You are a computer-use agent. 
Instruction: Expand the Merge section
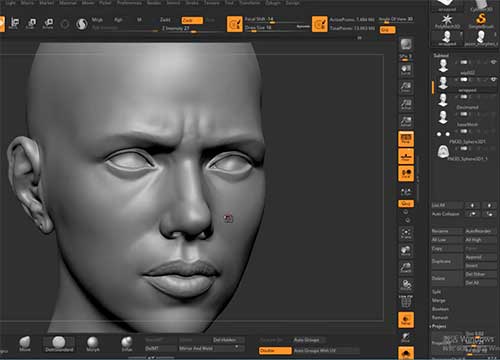tap(438, 300)
